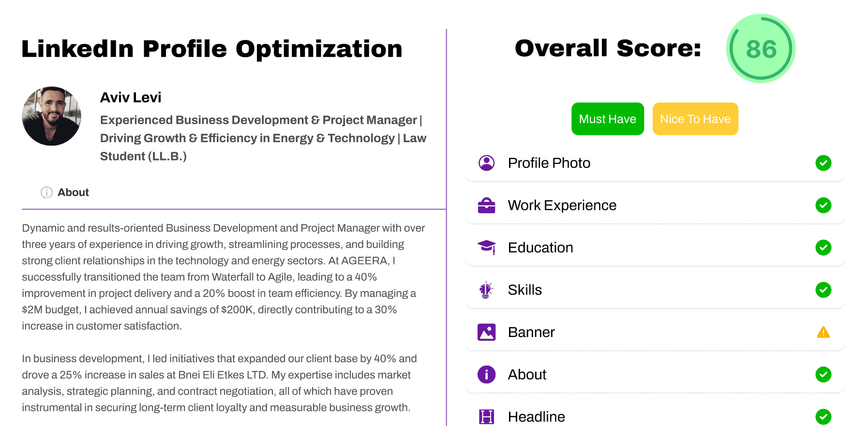Click the Headline H icon

click(486, 416)
